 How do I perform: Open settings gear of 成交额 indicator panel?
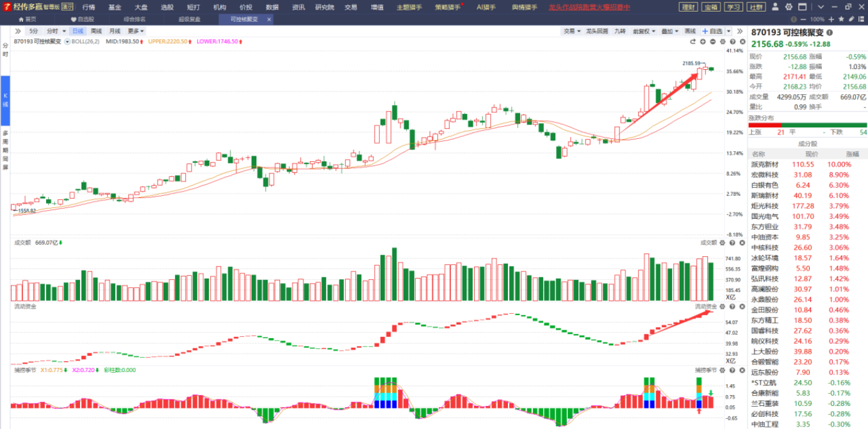pos(723,243)
